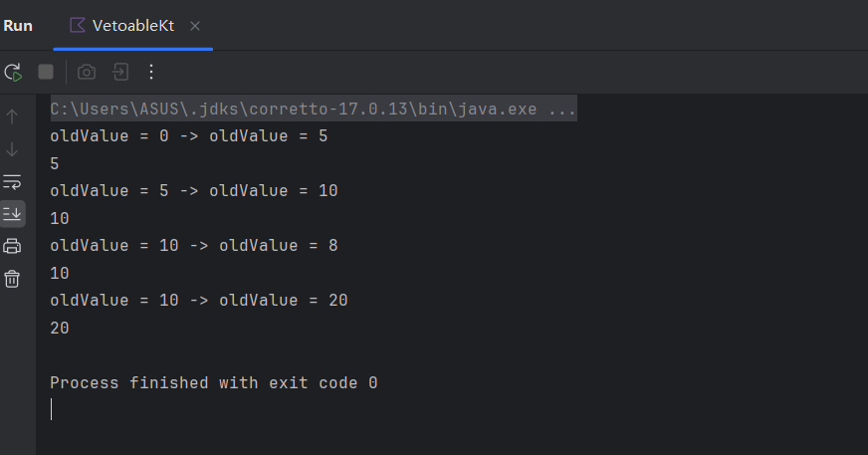Place the cursor on the empty last console line
Image resolution: width=868 pixels, height=455 pixels.
point(52,409)
